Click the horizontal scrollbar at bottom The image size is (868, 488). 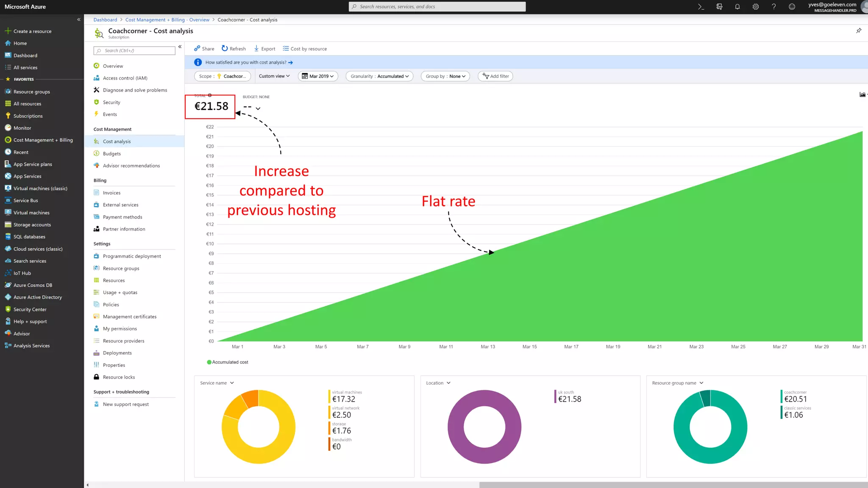pos(673,485)
